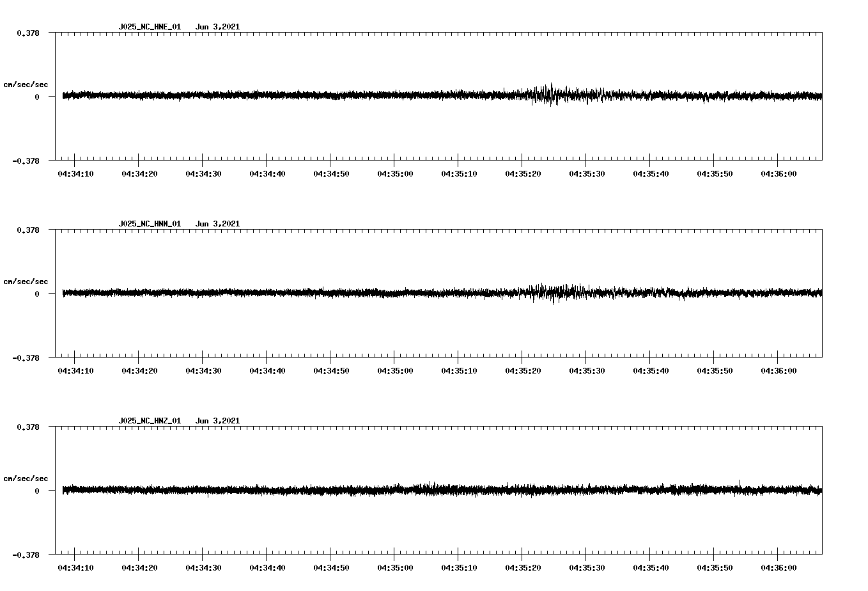Click the 04:35:50 time label under HNN plot
This screenshot has width=868, height=591.
(x=715, y=371)
